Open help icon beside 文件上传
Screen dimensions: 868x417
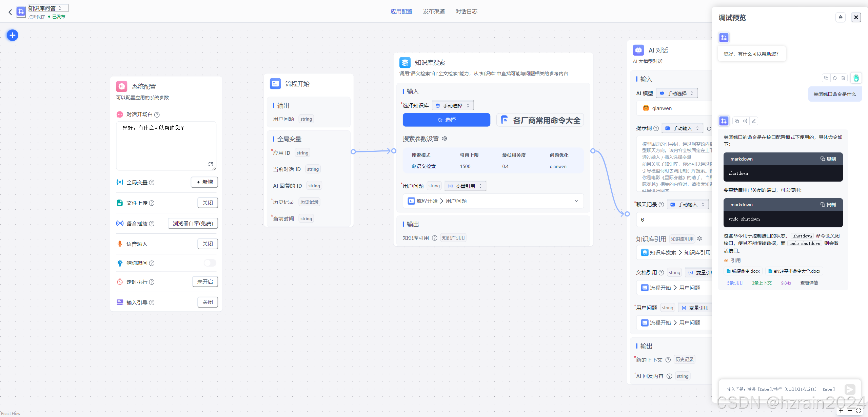coord(152,203)
